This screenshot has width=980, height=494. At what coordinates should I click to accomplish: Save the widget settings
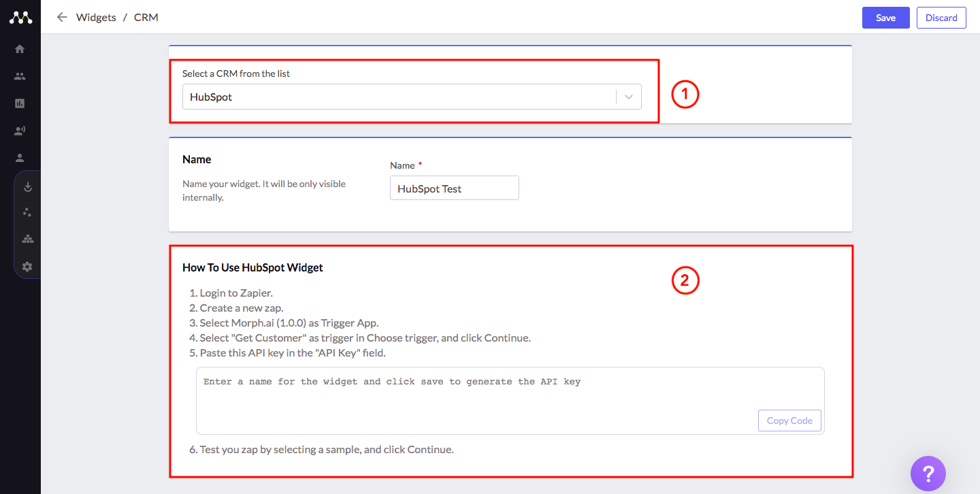[x=885, y=18]
